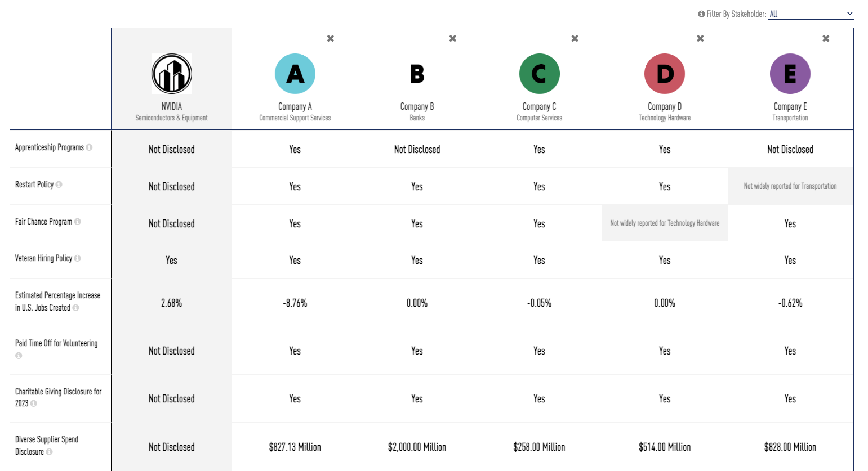
Task: Remove Company C from the comparison
Action: tap(575, 38)
